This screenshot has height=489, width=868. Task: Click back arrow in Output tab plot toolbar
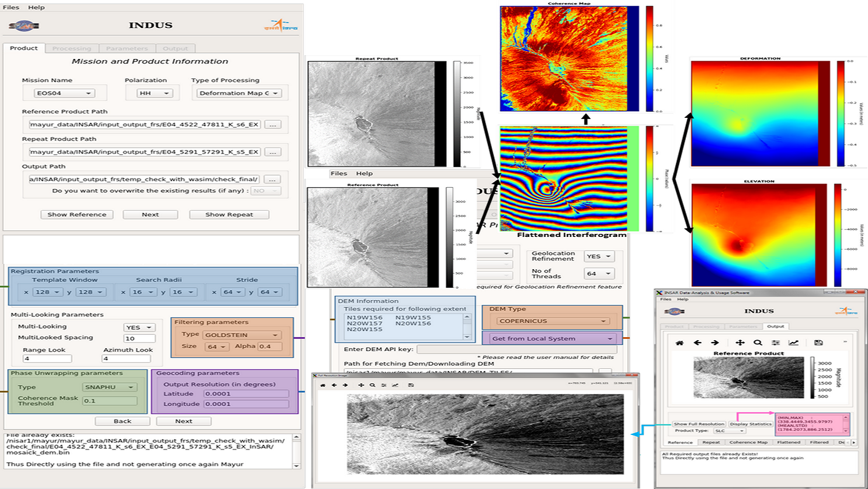point(697,343)
